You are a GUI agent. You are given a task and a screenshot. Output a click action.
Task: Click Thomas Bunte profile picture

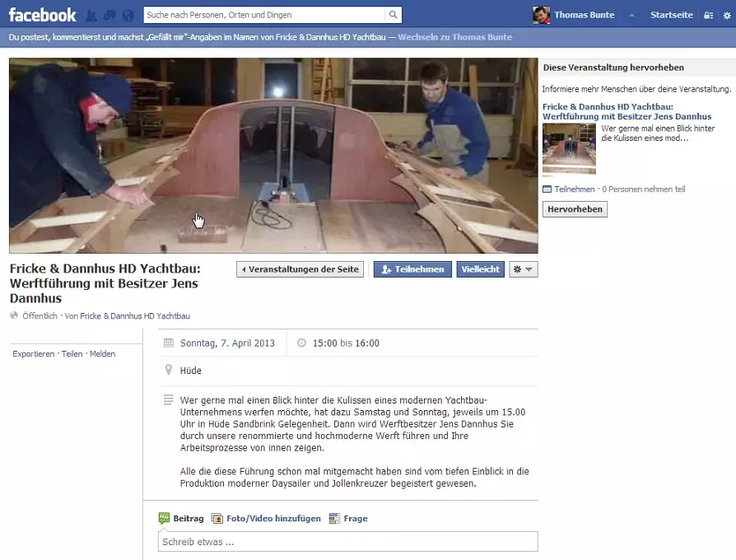541,15
